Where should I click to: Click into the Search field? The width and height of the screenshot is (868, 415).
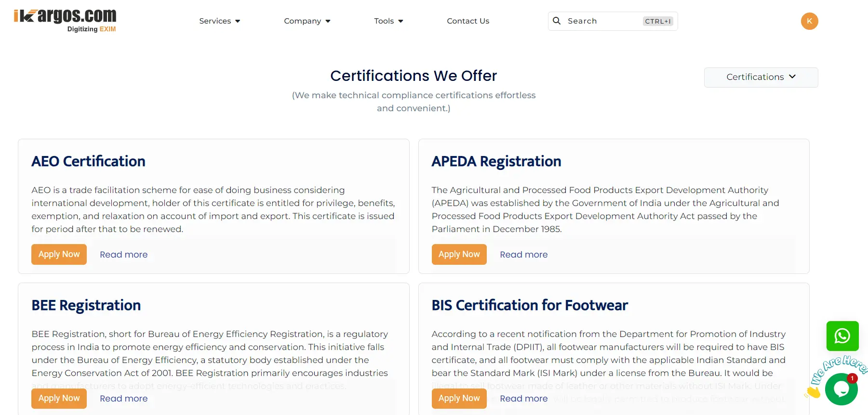click(602, 21)
